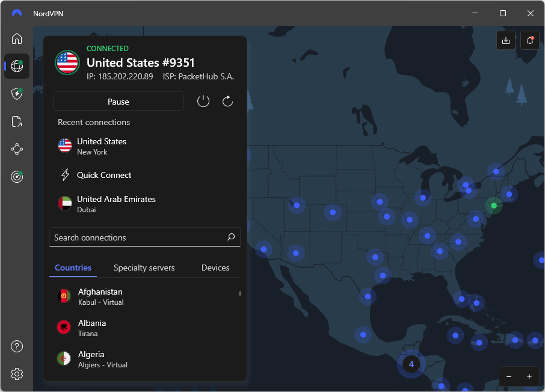
Task: Click the Pause button
Action: pyautogui.click(x=118, y=101)
